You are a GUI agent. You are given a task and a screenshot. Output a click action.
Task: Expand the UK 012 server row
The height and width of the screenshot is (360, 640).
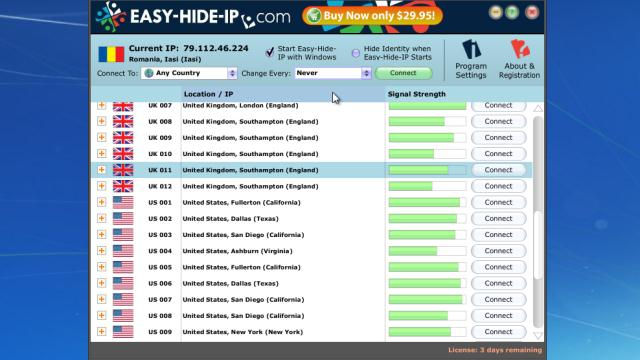[x=102, y=186]
